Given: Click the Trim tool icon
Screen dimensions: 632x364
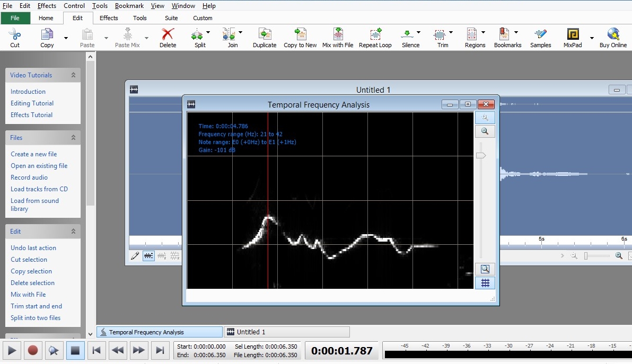Looking at the screenshot, I should 440,34.
